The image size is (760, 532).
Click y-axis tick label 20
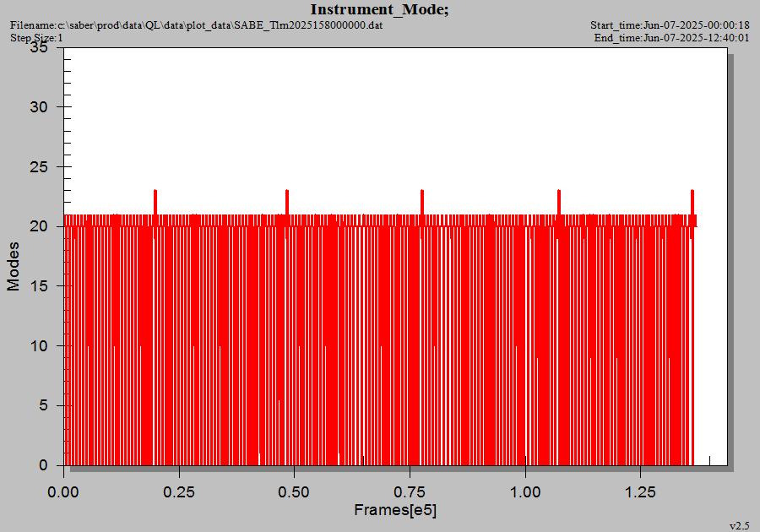click(x=39, y=226)
